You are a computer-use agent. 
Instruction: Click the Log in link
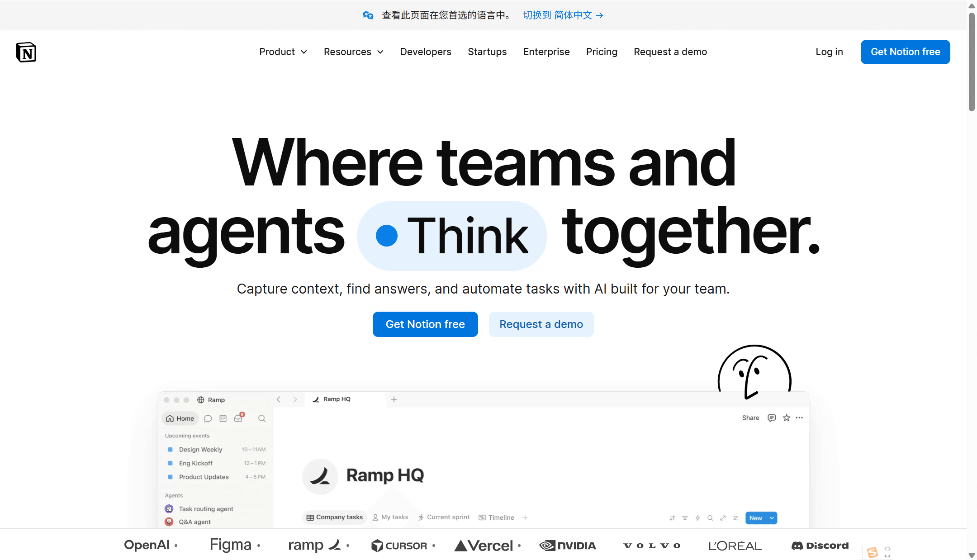830,52
